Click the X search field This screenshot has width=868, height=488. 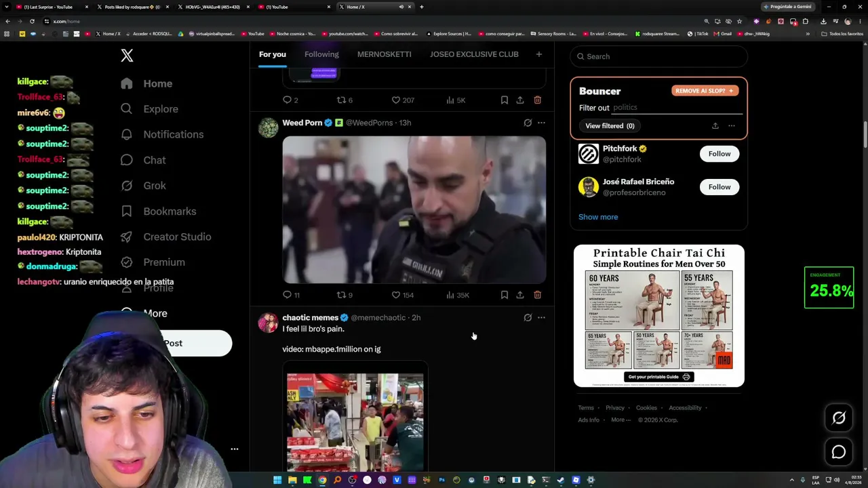(659, 56)
